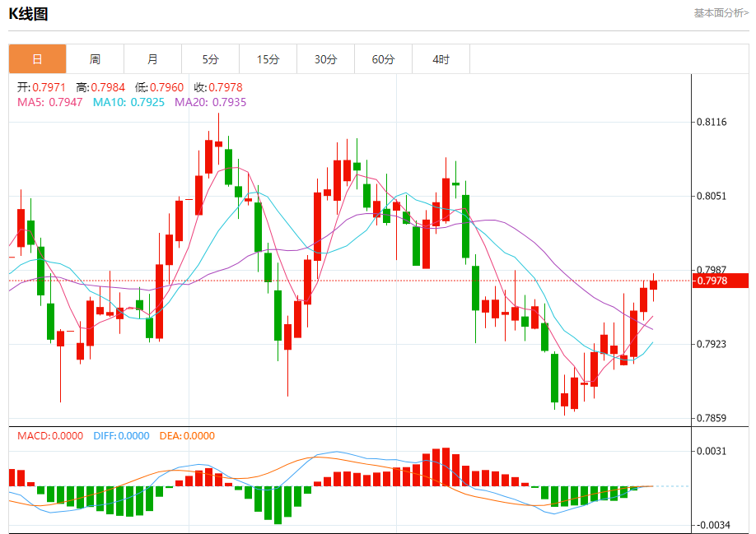Click the MACD value label
This screenshot has width=756, height=534.
(x=50, y=436)
